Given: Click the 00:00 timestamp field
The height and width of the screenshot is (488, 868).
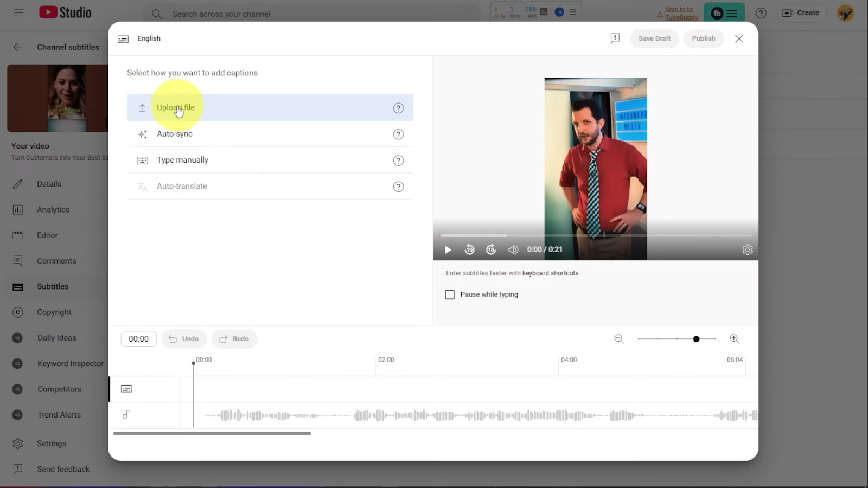Looking at the screenshot, I should pyautogui.click(x=138, y=339).
